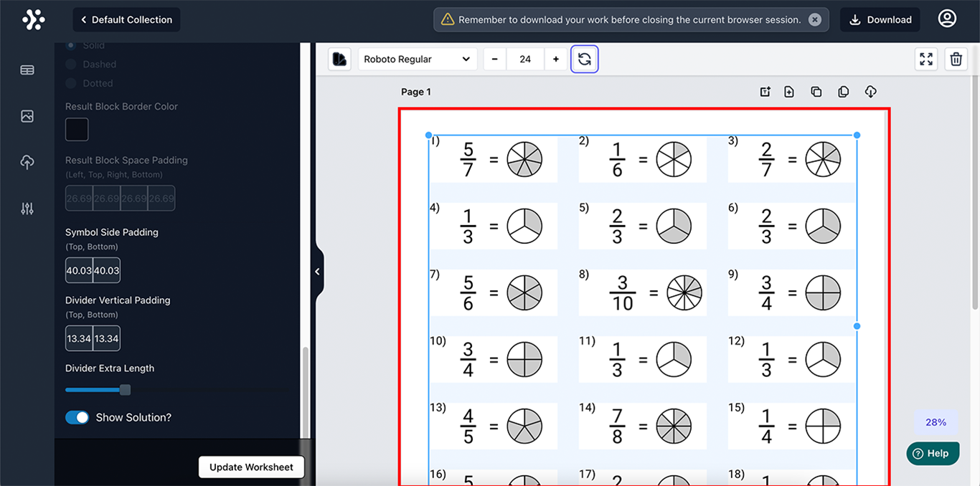Decrease font size with minus button

click(495, 59)
